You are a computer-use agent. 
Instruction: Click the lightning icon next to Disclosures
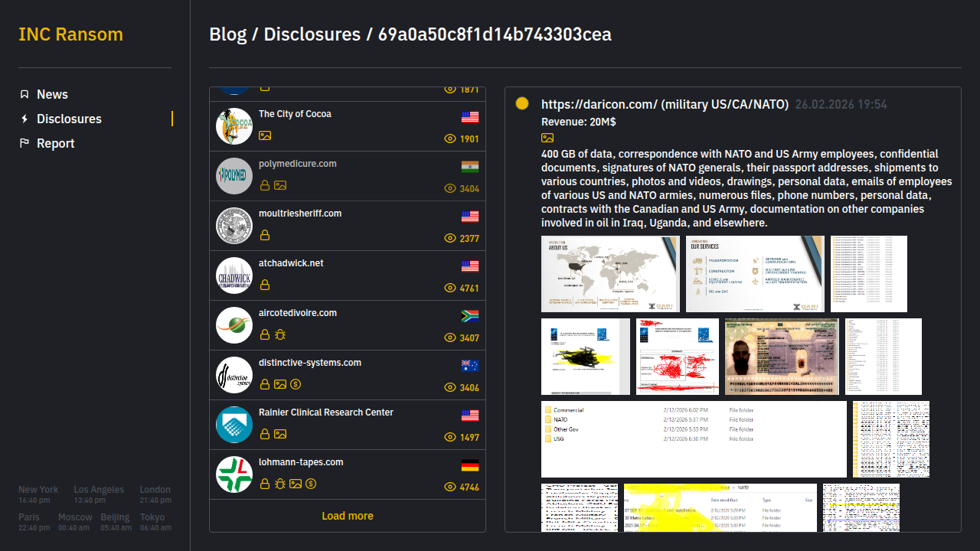coord(24,119)
